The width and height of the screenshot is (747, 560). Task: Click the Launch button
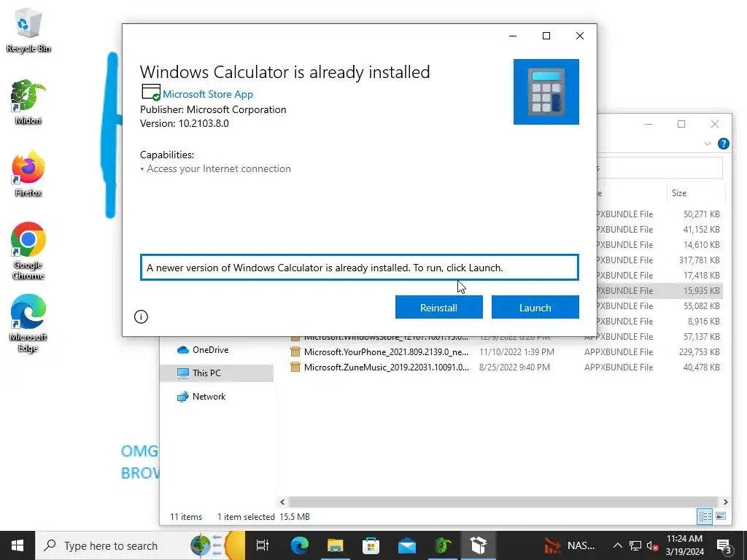[x=535, y=307]
